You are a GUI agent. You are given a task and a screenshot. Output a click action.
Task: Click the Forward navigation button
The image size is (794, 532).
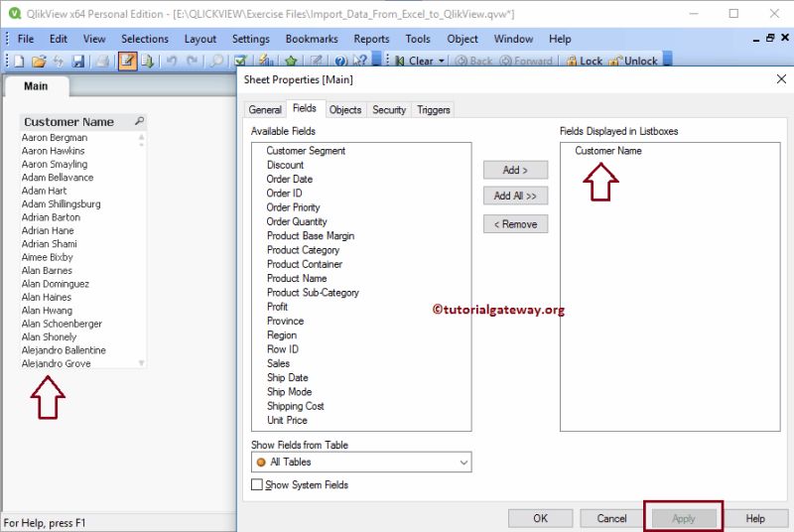click(526, 62)
